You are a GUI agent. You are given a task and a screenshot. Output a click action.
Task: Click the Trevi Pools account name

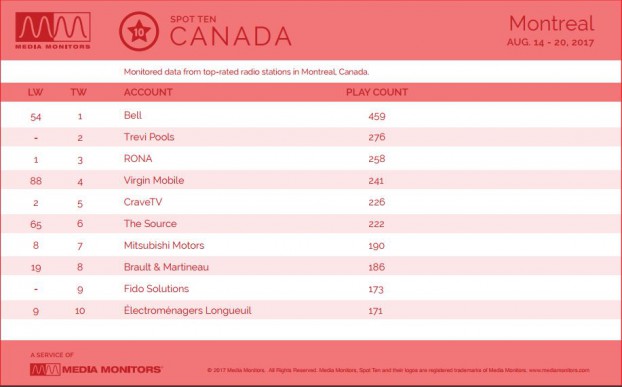[149, 137]
